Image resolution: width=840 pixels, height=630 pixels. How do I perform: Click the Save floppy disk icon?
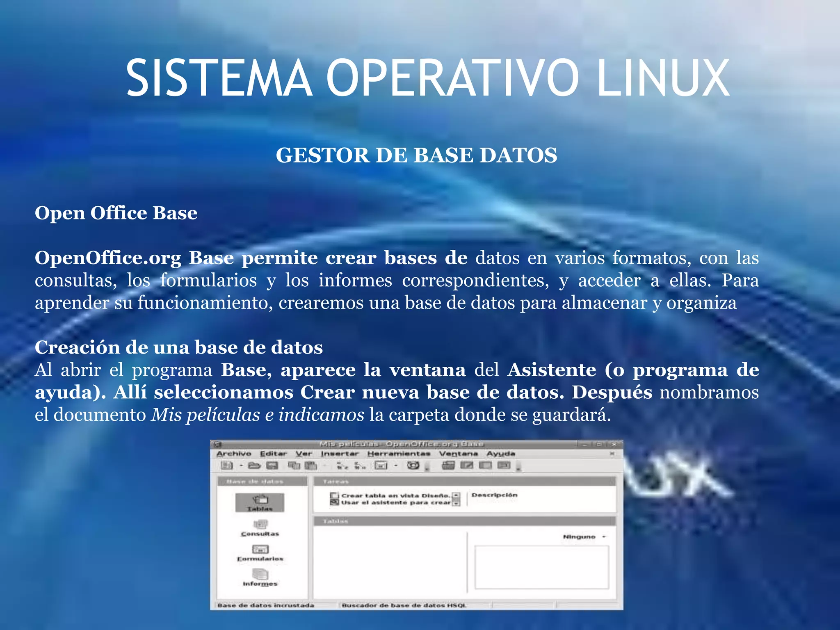pos(272,465)
